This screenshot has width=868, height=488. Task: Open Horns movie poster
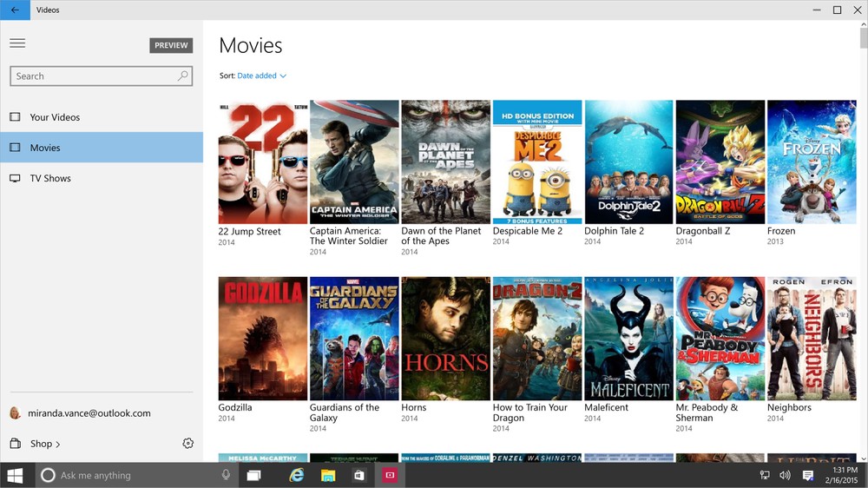(445, 339)
